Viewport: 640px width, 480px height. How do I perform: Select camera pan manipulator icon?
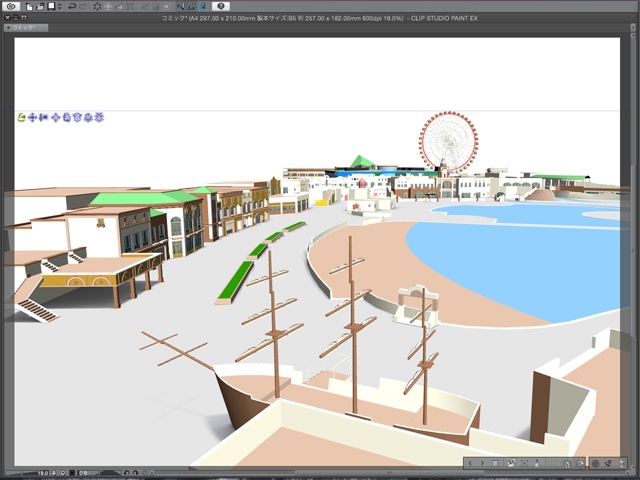(x=32, y=118)
